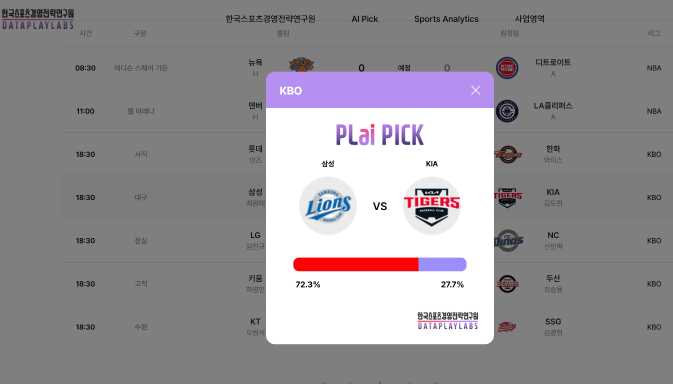This screenshot has width=673, height=384.
Task: Click the KIA Tigers logo in popup
Action: (432, 206)
